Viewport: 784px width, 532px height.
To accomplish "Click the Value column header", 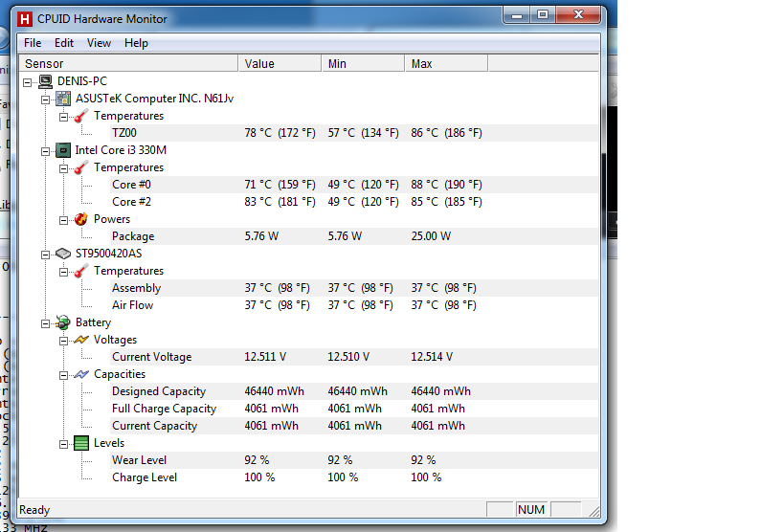I will coord(280,63).
